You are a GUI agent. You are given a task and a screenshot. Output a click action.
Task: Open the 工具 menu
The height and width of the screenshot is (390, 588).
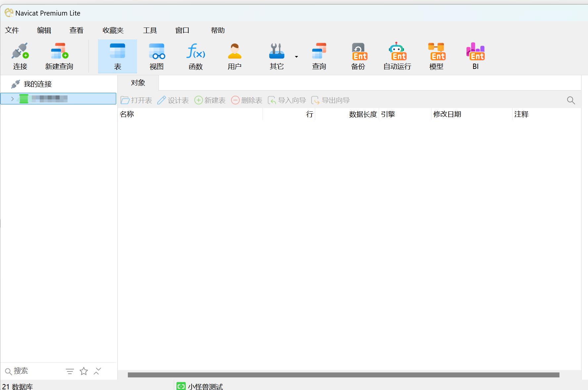click(150, 30)
